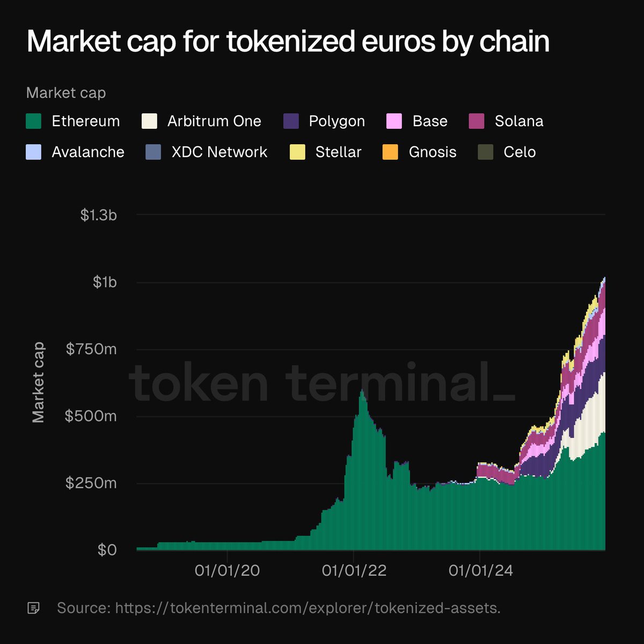Toggle the XDC Network legend label
644x644 pixels.
coord(219,152)
